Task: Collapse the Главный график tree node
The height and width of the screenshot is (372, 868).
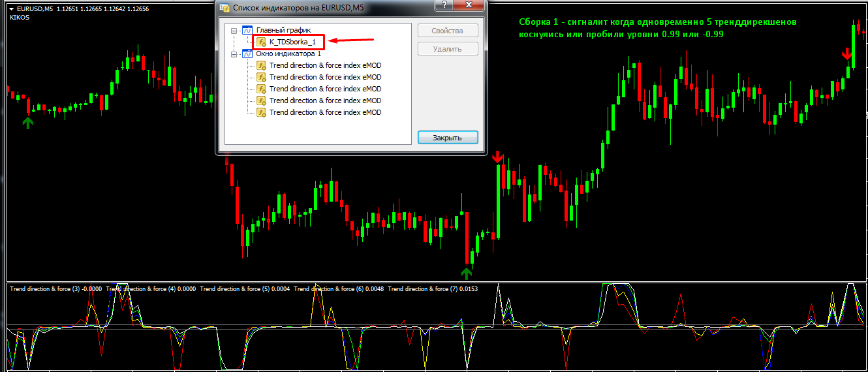Action: 234,30
